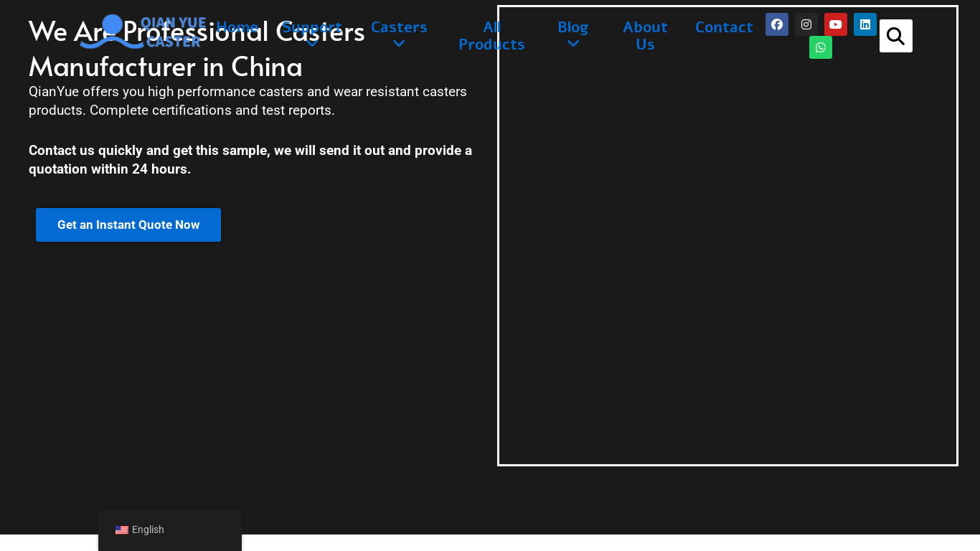Expand the Casters submenu chevron
The width and height of the screenshot is (980, 551).
399,44
